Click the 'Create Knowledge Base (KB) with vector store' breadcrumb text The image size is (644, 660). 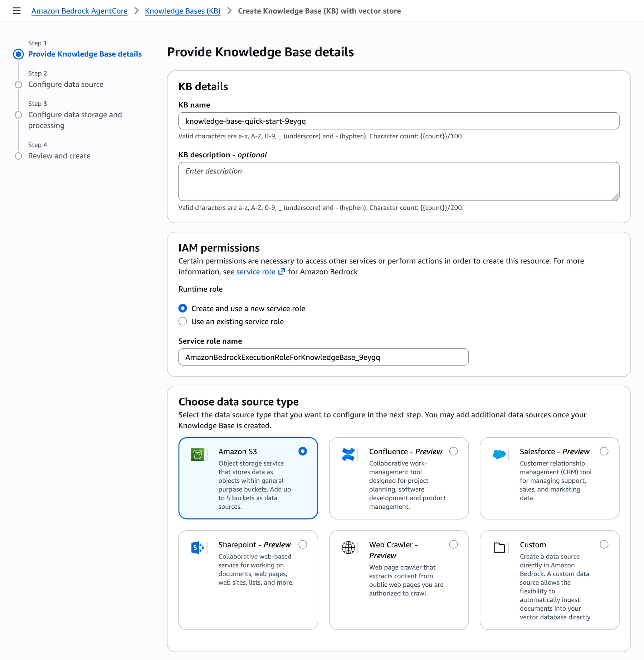point(319,11)
